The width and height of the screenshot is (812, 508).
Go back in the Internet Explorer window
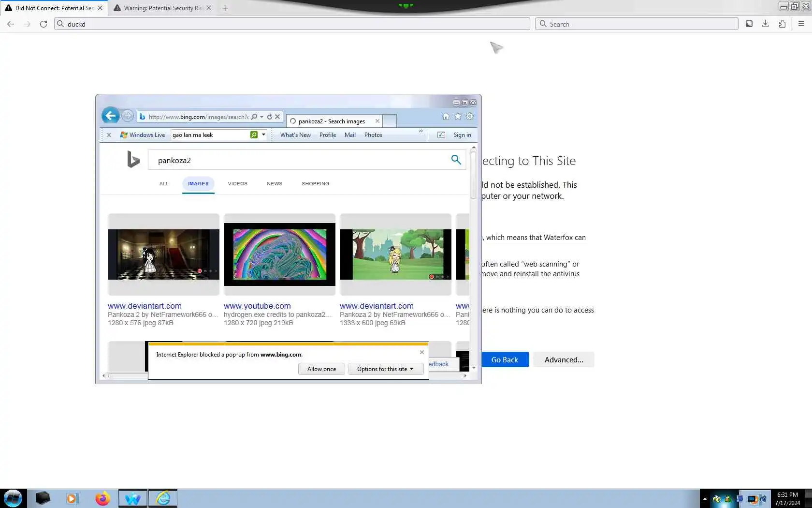pyautogui.click(x=111, y=116)
